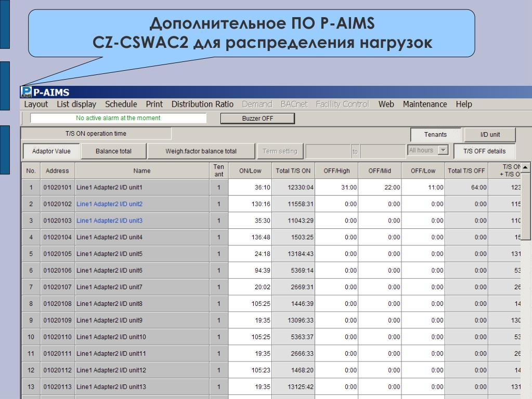Screen dimensions: 532x399
Task: Click the OFF/Low column header
Action: click(x=423, y=171)
